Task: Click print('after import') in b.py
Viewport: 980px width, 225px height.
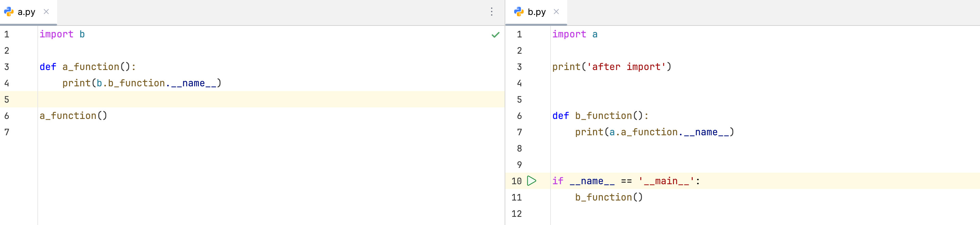Action: 612,67
